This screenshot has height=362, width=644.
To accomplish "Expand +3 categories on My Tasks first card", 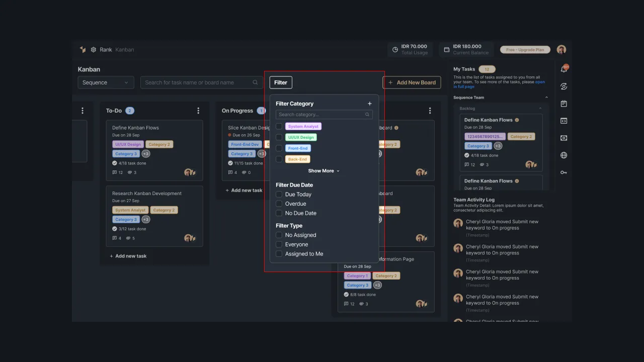I will [x=498, y=146].
